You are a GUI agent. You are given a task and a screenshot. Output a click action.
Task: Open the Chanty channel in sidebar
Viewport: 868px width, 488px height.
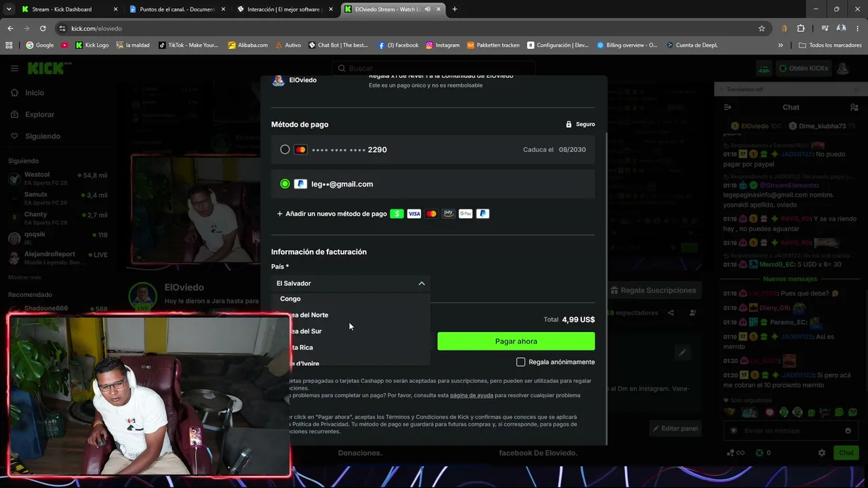point(58,218)
